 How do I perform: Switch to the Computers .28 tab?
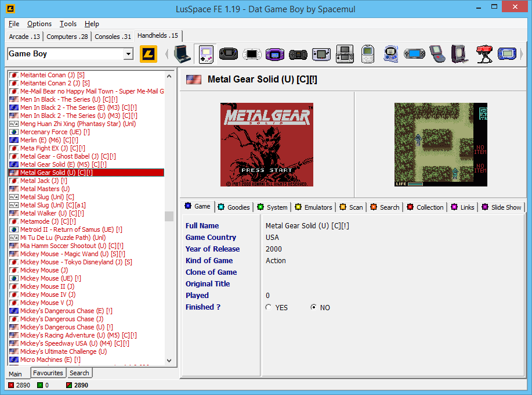point(67,37)
